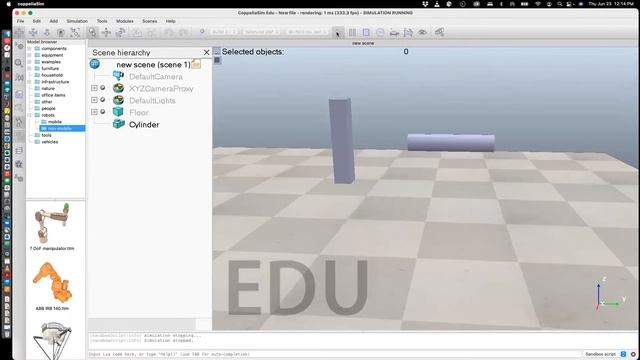The width and height of the screenshot is (640, 360).
Task: Open the File menu
Action: point(20,21)
